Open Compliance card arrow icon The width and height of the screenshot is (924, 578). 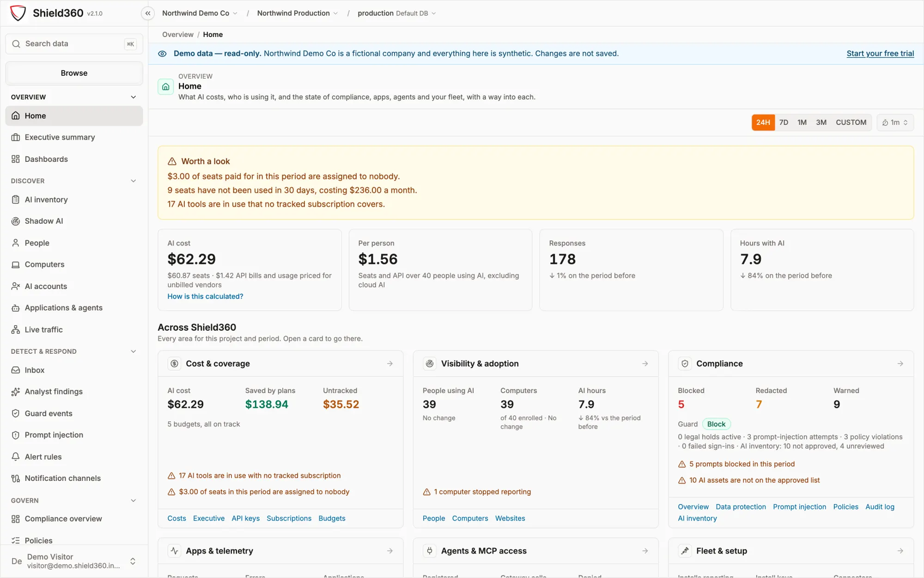click(900, 364)
